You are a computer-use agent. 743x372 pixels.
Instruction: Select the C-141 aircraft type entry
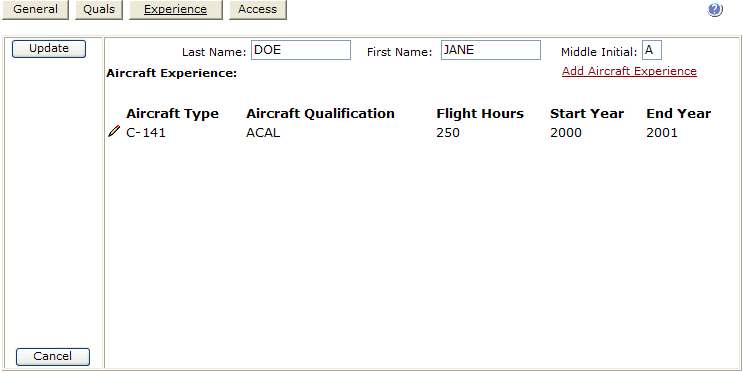tap(146, 133)
